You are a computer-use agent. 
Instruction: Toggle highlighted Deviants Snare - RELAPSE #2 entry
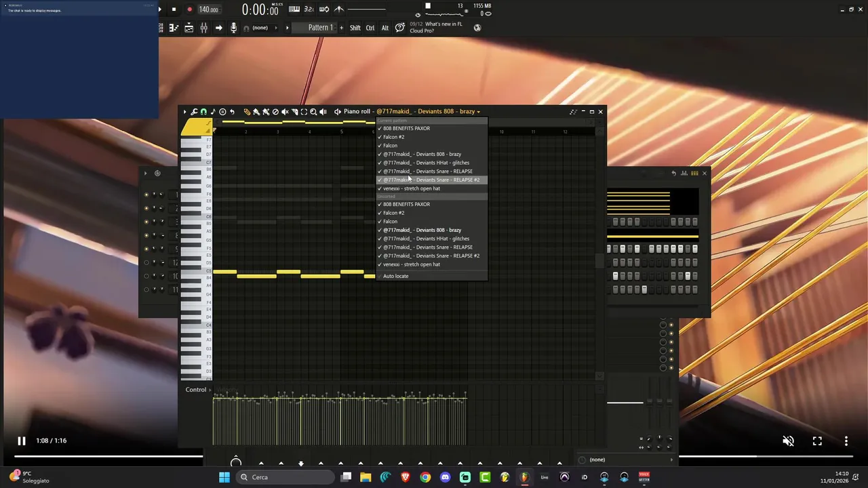(x=431, y=180)
